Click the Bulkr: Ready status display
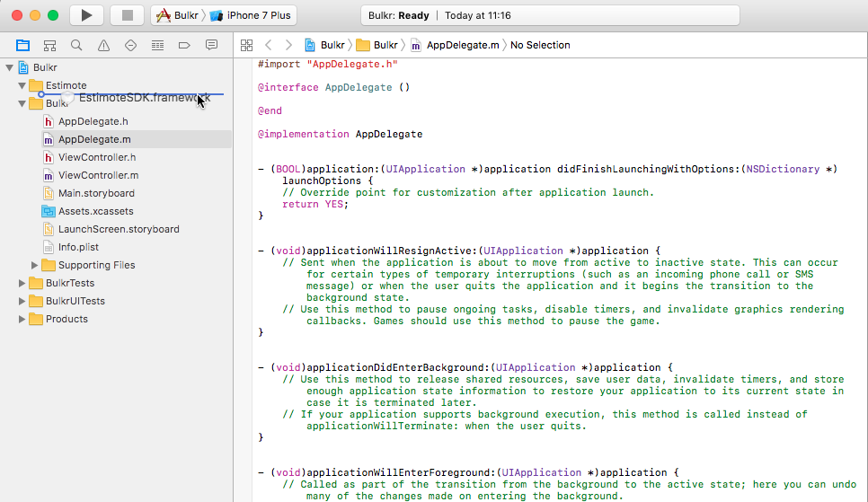Image resolution: width=868 pixels, height=502 pixels. point(550,15)
